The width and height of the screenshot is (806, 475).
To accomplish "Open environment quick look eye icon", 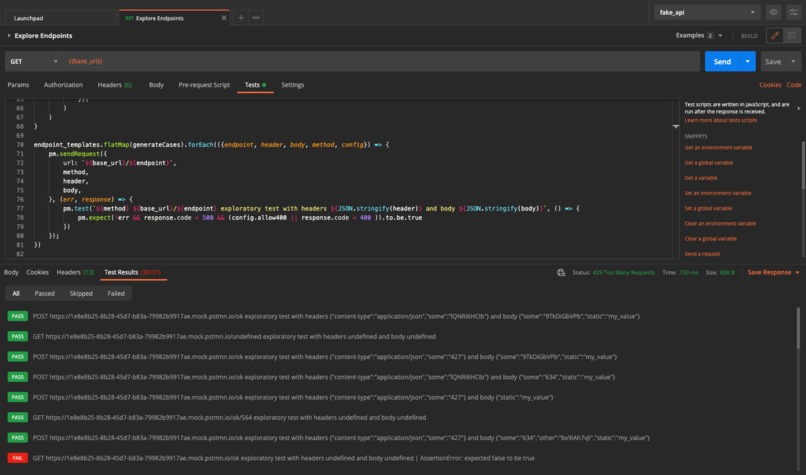I will pos(773,12).
